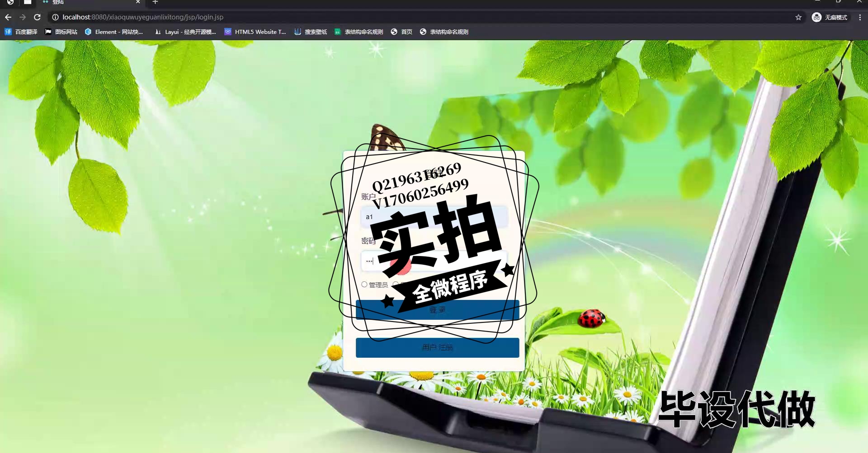
Task: Open the 搜索壁纸 bookmark
Action: tap(311, 32)
